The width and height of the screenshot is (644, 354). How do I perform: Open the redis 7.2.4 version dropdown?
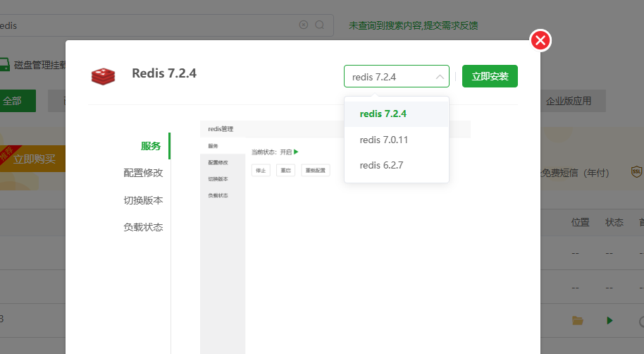click(397, 76)
